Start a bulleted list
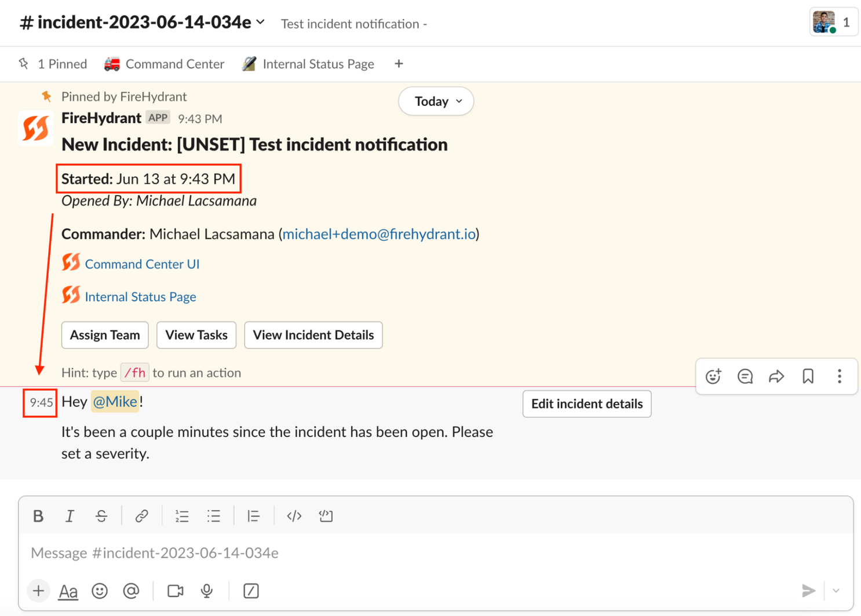 tap(214, 516)
